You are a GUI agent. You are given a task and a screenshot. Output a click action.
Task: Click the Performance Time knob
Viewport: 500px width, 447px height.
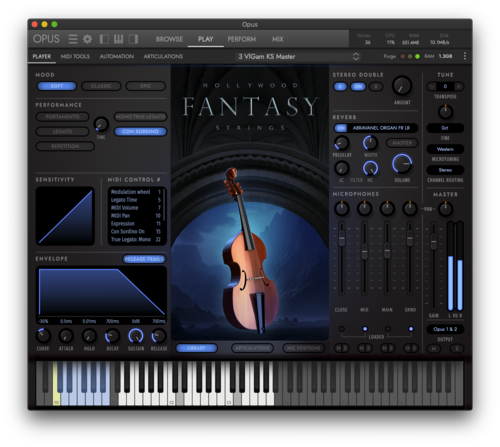101,124
